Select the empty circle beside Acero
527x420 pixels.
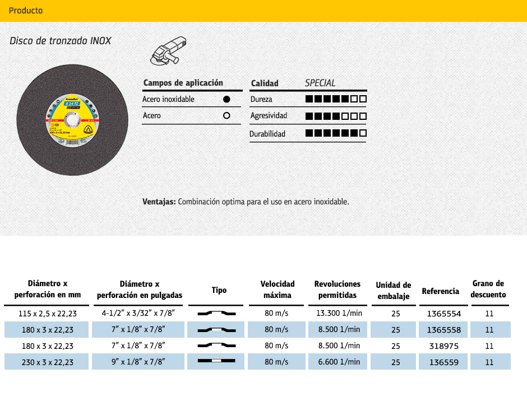[x=226, y=115]
